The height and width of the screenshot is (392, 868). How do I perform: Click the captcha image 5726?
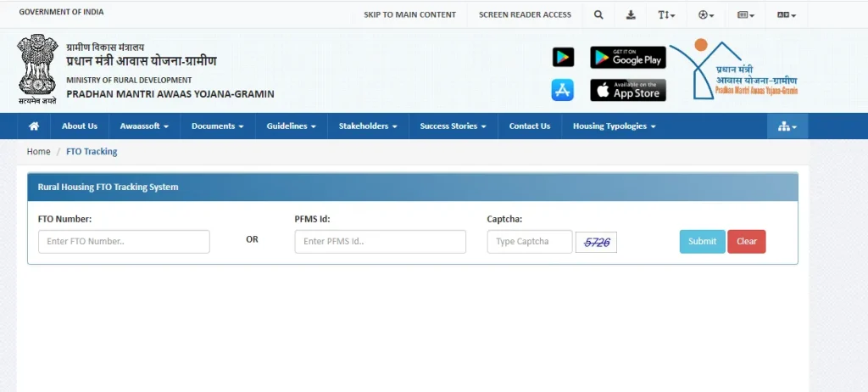point(596,243)
